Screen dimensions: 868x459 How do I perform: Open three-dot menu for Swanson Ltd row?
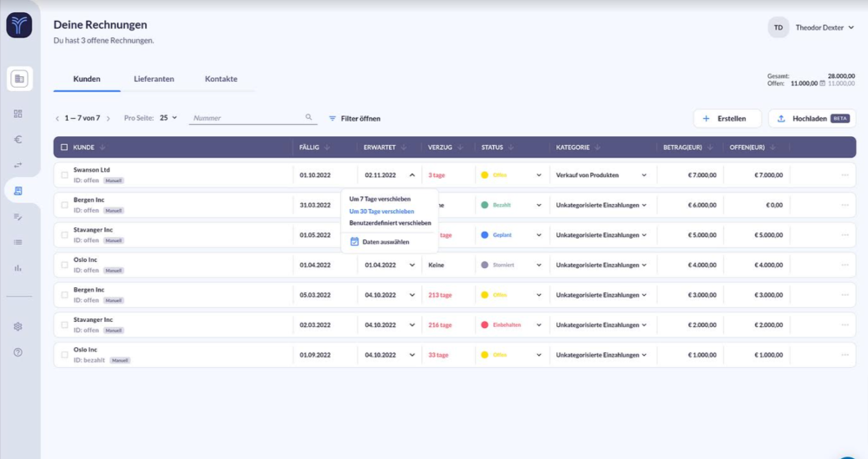coord(845,175)
